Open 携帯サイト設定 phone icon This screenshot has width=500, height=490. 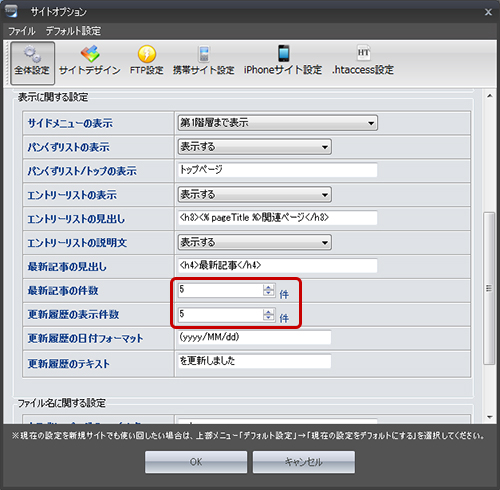pyautogui.click(x=204, y=54)
